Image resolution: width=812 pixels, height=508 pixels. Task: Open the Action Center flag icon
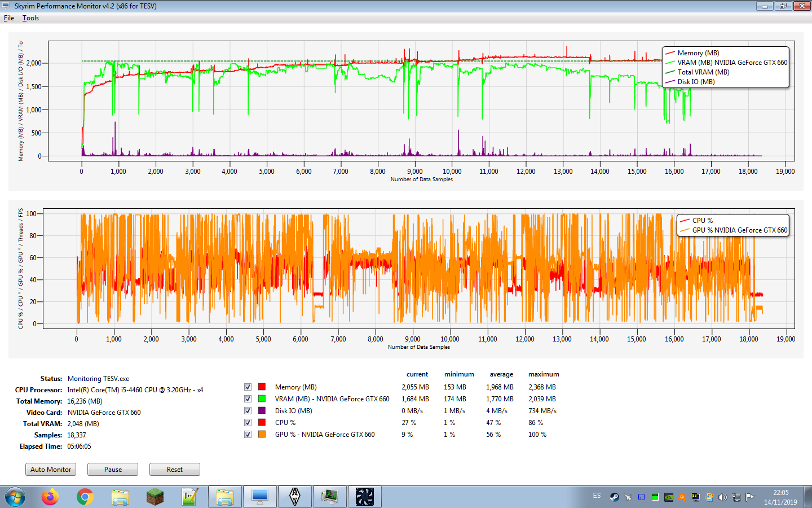click(749, 497)
